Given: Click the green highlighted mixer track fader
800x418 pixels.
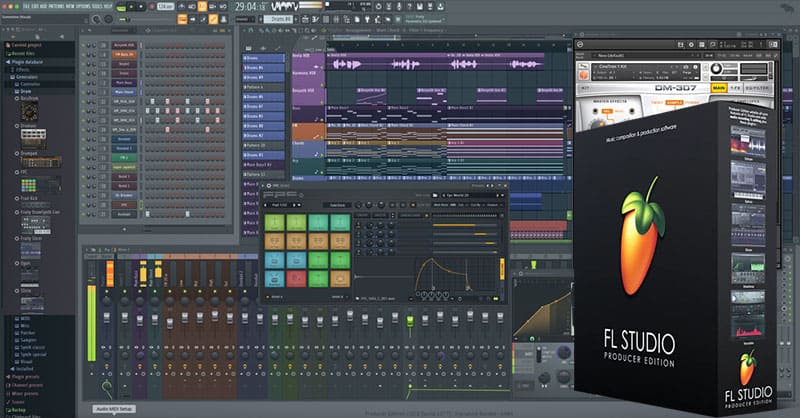Looking at the screenshot, I should coord(410,322).
